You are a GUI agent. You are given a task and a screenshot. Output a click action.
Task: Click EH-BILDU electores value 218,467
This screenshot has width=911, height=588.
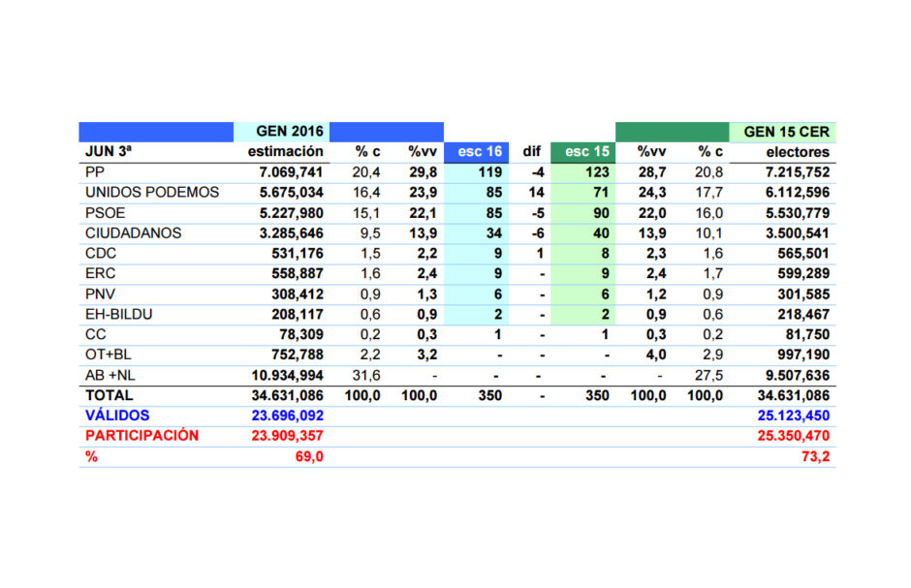tap(803, 315)
